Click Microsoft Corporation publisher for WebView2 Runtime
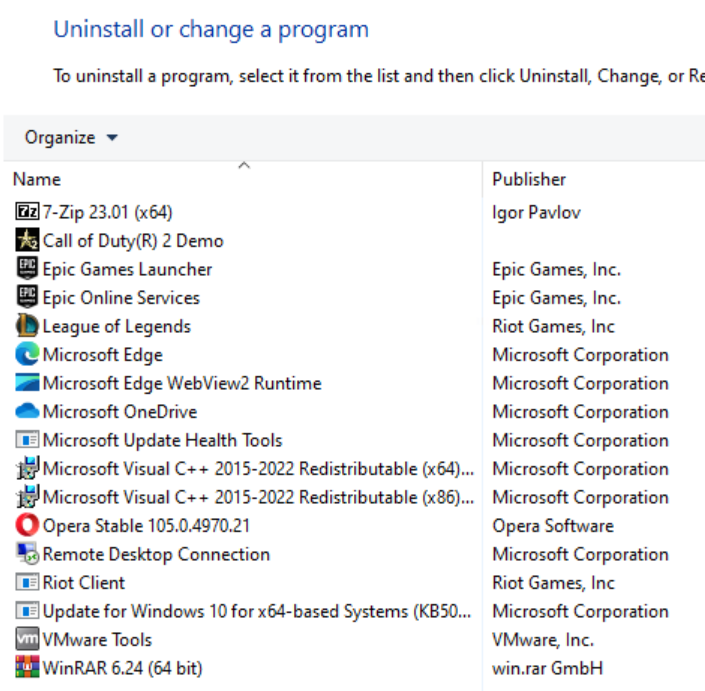 coord(580,383)
